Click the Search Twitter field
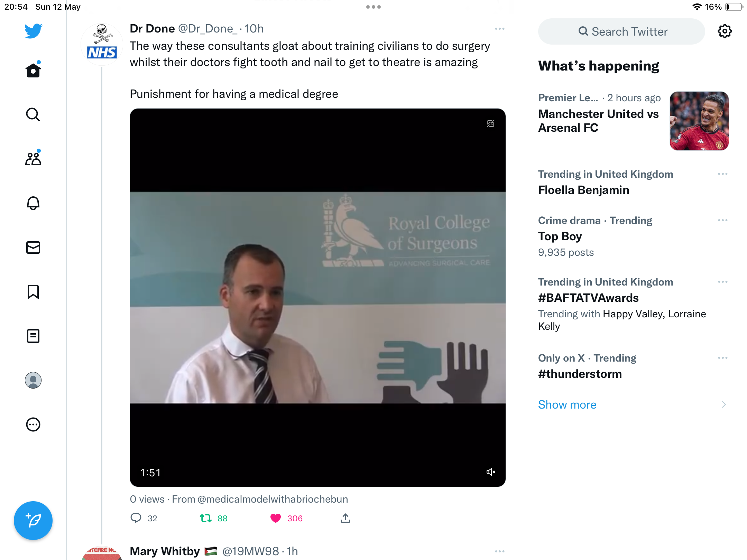The image size is (747, 560). pos(621,31)
